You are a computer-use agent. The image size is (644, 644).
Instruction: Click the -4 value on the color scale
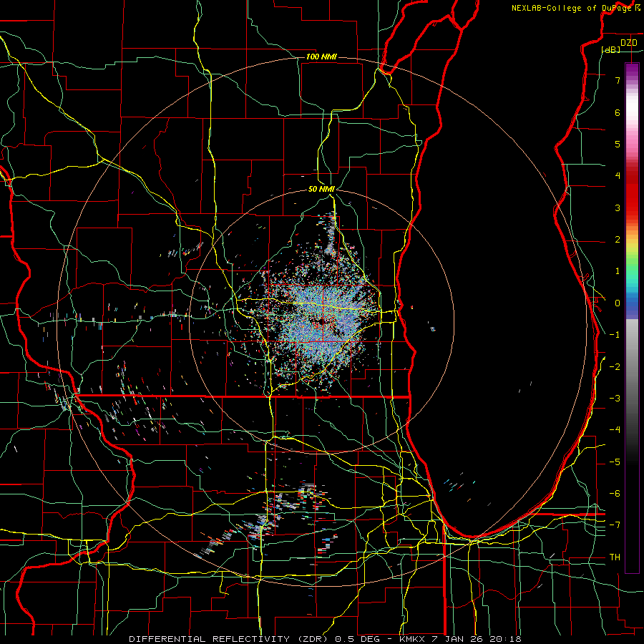coord(615,430)
